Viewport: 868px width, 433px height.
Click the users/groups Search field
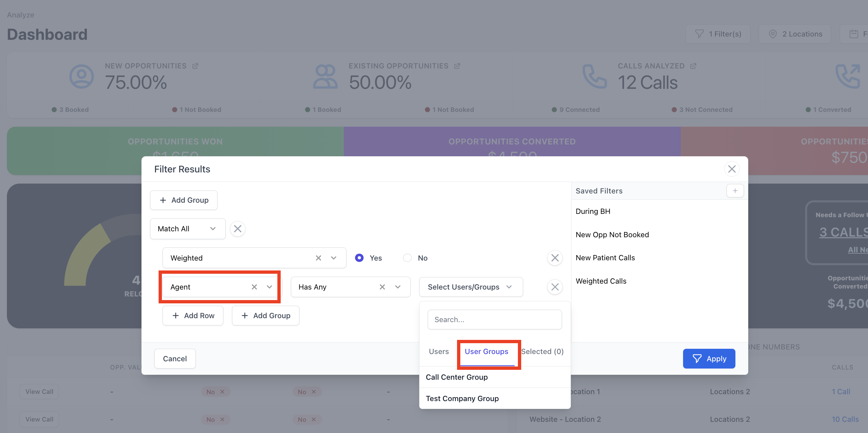click(x=495, y=319)
